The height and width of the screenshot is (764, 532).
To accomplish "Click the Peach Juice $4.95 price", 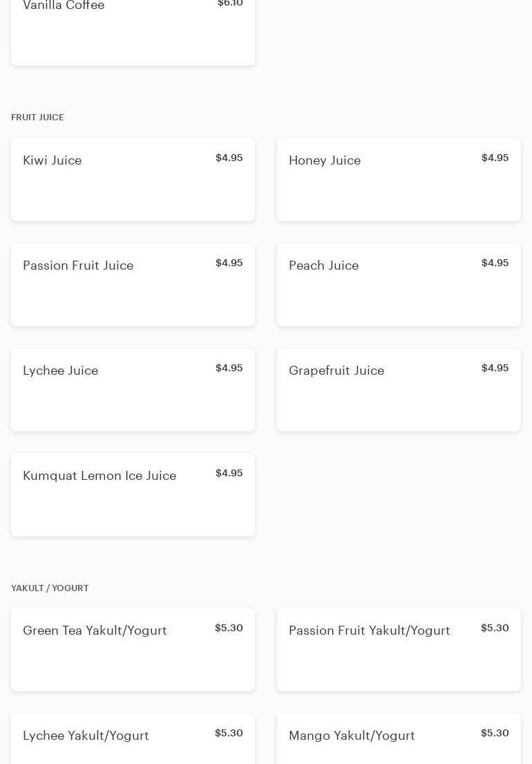I will pos(495,263).
